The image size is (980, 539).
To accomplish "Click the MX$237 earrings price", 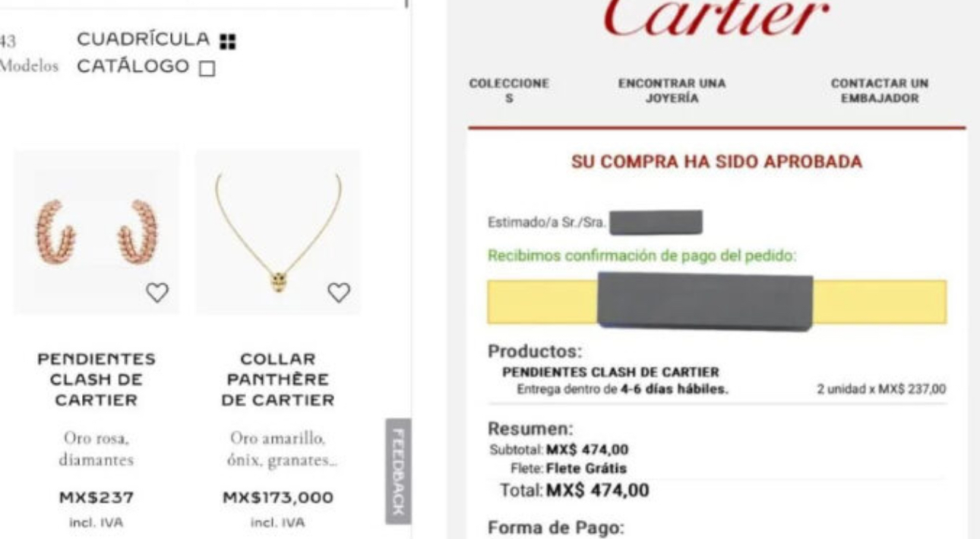I will tap(96, 498).
